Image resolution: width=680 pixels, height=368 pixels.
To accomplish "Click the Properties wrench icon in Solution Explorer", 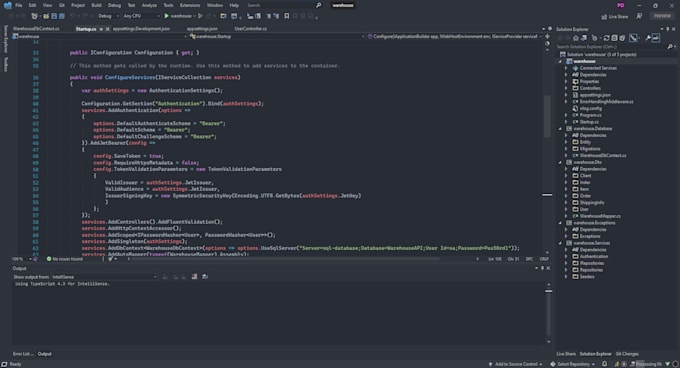I will 648,38.
